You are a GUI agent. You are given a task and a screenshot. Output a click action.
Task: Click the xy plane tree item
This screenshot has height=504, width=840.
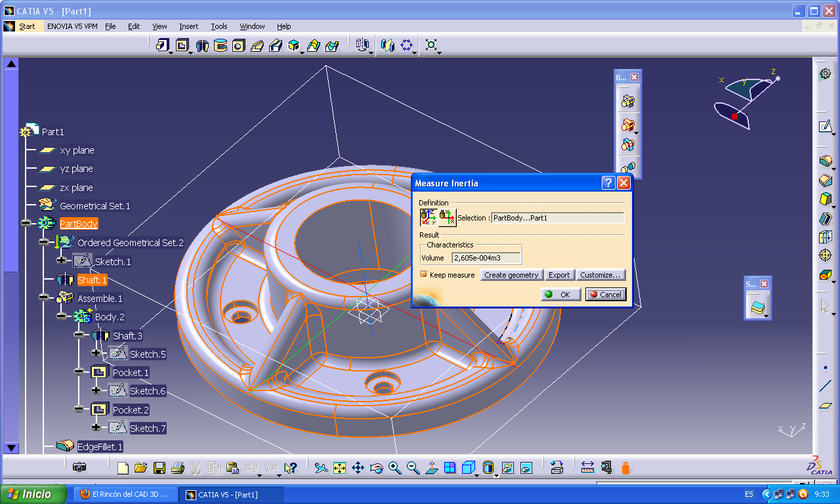[77, 150]
